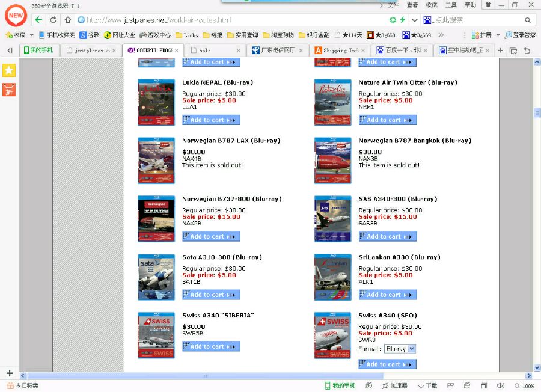Close the COCKPIT PROG tab

[177, 51]
